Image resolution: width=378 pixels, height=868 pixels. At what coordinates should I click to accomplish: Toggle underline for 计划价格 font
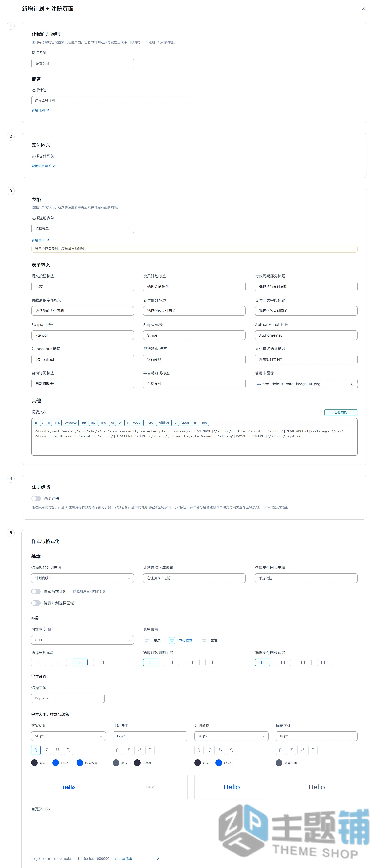click(221, 750)
